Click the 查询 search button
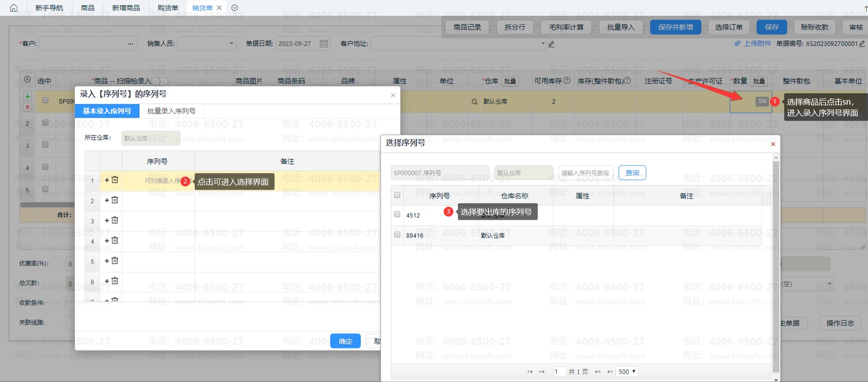Image resolution: width=868 pixels, height=382 pixels. (632, 173)
